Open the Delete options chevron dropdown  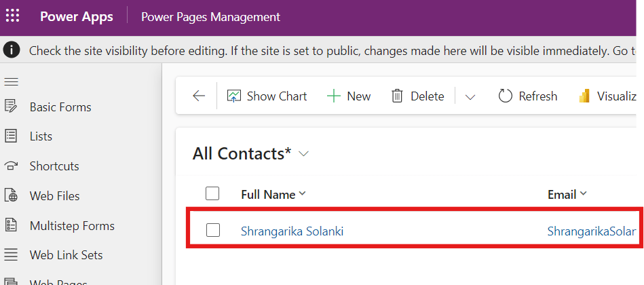470,96
